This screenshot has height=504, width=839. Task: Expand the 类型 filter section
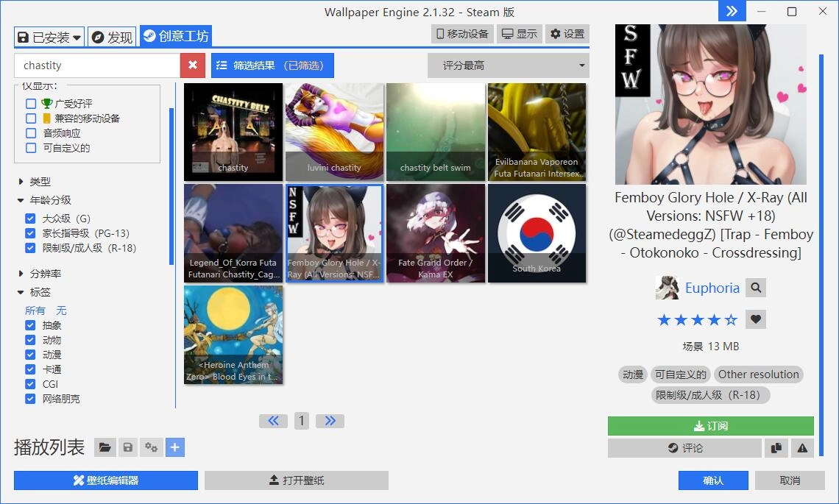[35, 182]
